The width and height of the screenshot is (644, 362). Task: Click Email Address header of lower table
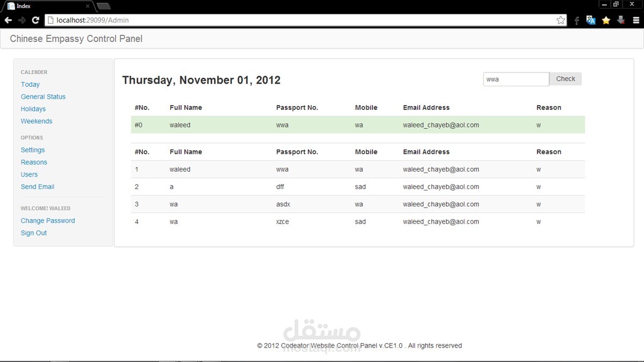426,152
